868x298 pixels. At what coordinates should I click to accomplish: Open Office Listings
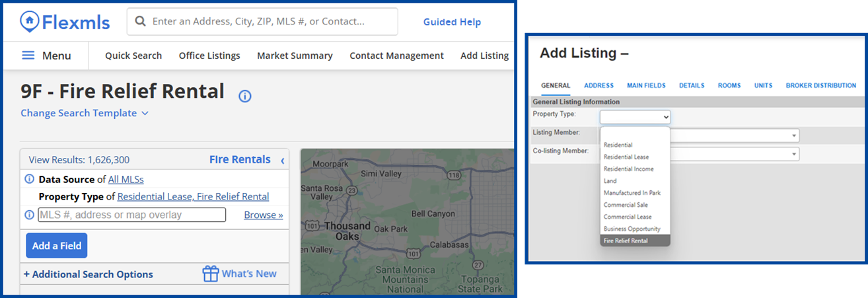point(209,56)
